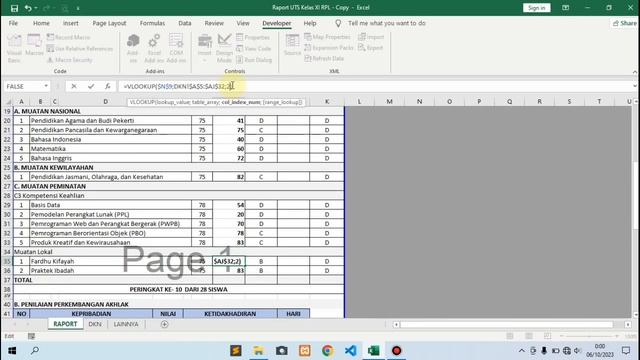
Task: Toggle Design Mode
Action: 224,49
